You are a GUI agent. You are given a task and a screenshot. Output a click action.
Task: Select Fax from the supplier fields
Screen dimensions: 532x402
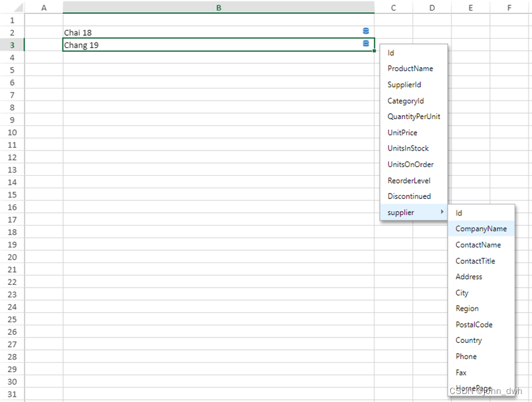tap(459, 372)
